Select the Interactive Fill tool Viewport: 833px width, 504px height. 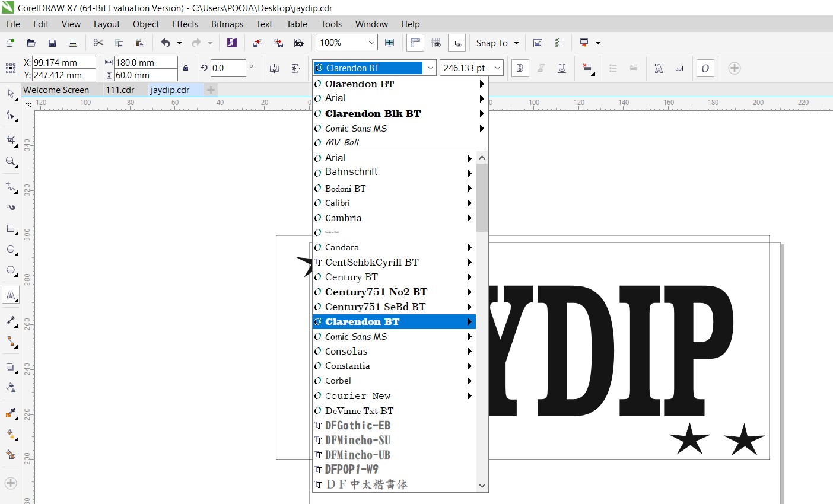(11, 434)
